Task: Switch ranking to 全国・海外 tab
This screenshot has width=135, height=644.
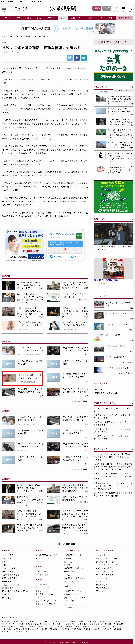Action: pos(123,91)
